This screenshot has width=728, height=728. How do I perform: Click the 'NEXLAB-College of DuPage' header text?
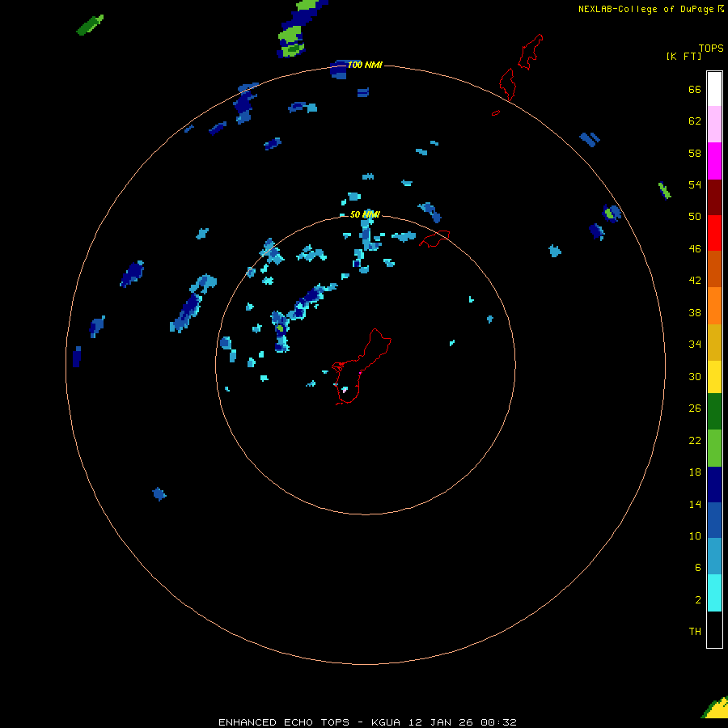coord(645,9)
